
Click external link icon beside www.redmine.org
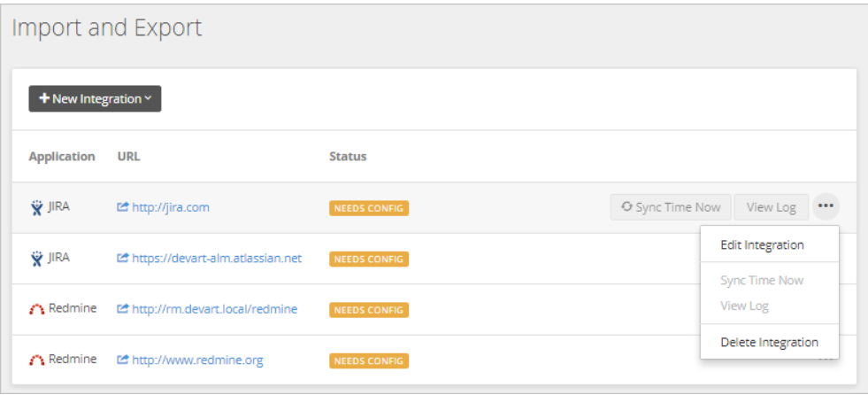[x=123, y=360]
